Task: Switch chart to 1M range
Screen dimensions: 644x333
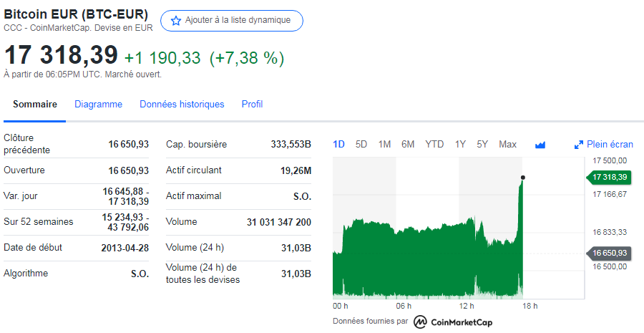Action: pyautogui.click(x=384, y=145)
